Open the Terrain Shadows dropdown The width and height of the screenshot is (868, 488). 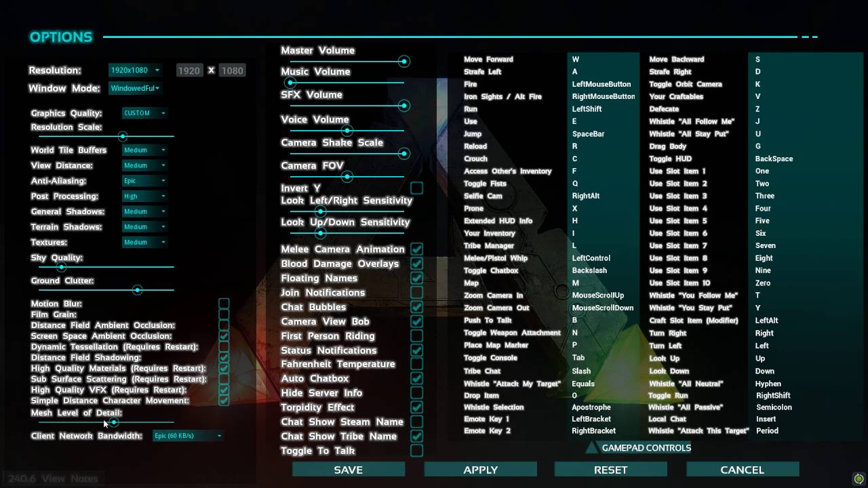click(x=144, y=227)
